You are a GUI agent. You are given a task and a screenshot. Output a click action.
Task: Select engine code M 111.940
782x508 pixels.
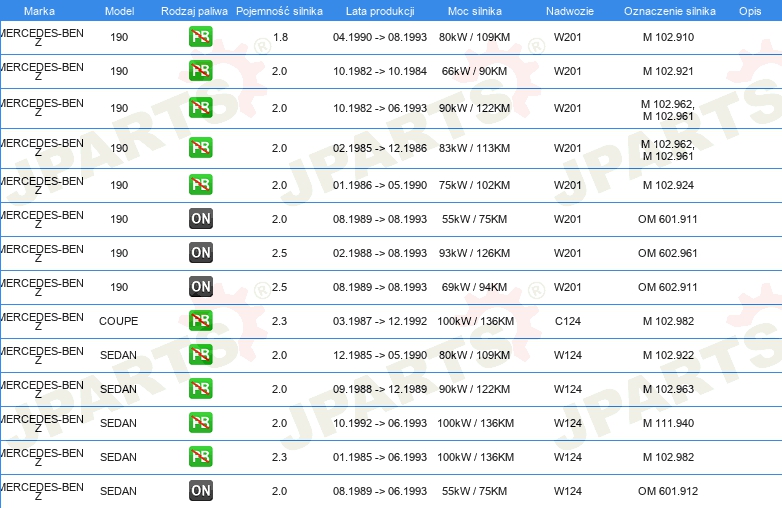click(x=668, y=423)
